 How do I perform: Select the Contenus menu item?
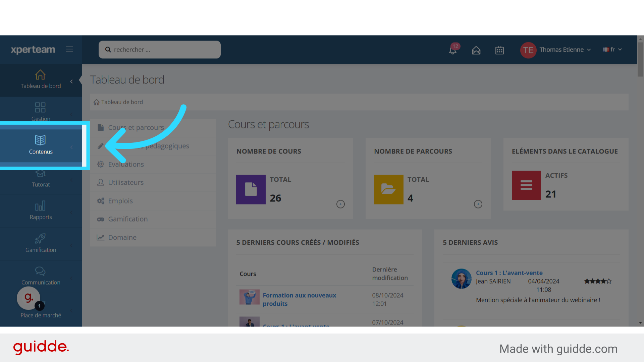pyautogui.click(x=41, y=145)
